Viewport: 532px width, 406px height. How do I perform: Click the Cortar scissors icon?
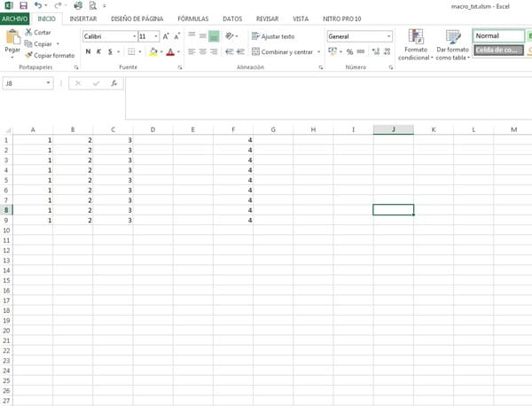pyautogui.click(x=29, y=32)
